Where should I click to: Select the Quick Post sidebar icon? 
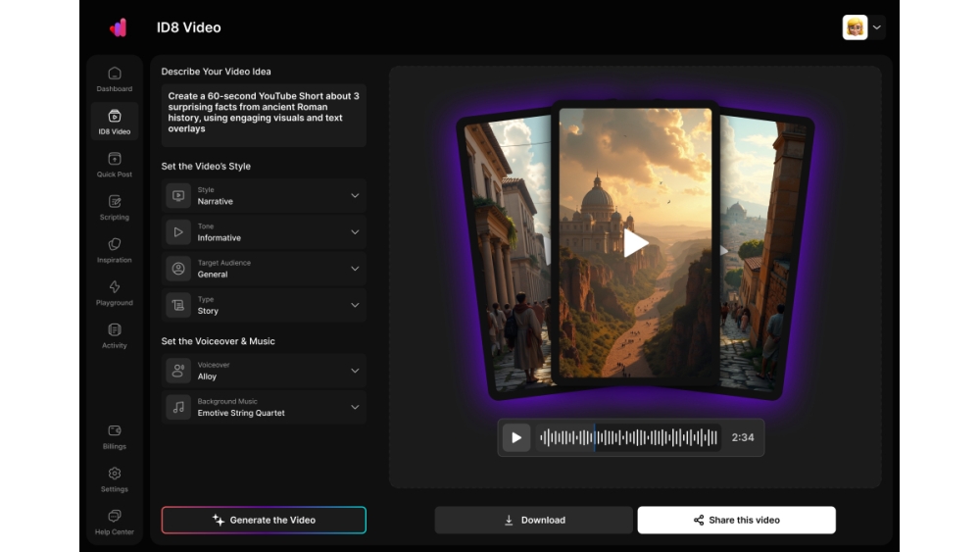[115, 165]
